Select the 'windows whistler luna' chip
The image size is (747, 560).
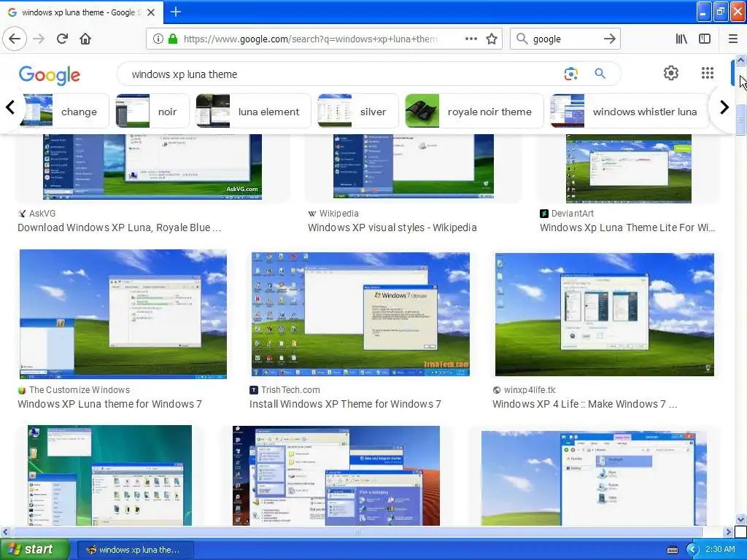coord(630,111)
